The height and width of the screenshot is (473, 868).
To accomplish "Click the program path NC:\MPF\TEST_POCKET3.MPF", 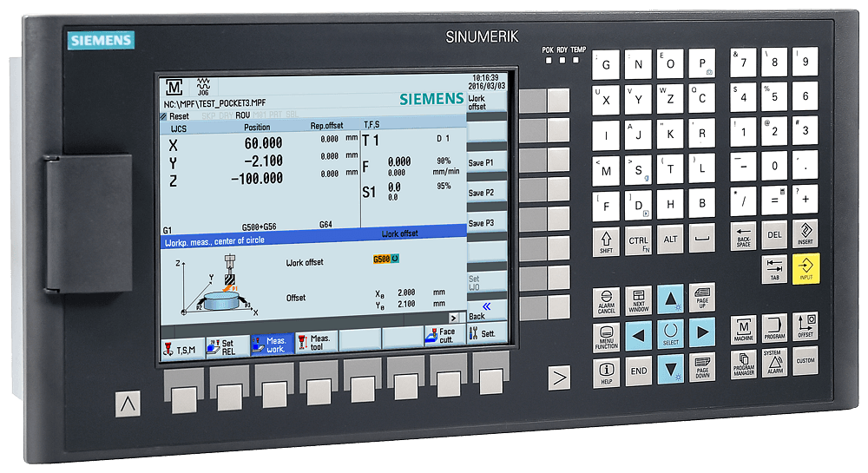I will pyautogui.click(x=214, y=103).
